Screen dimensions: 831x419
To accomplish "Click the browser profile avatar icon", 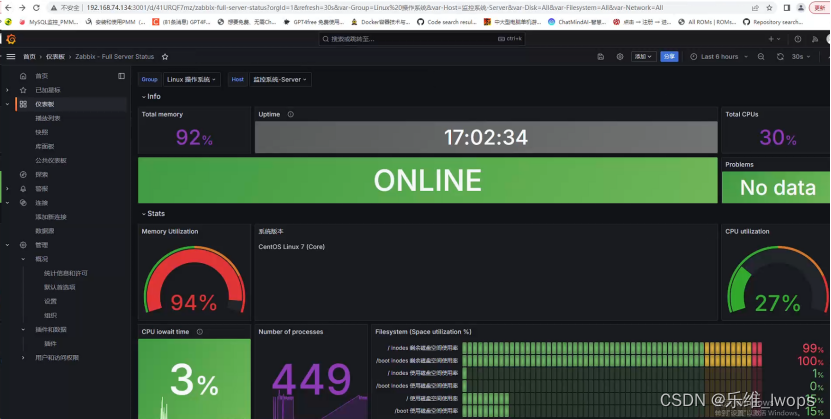I will click(x=801, y=7).
